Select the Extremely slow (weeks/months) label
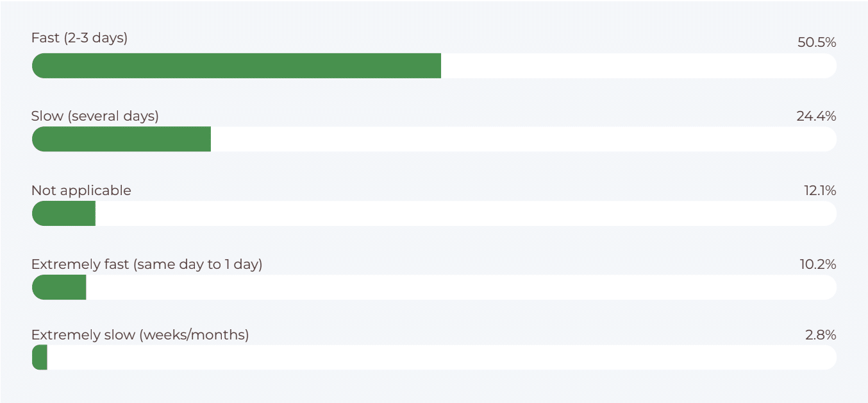 (140, 335)
